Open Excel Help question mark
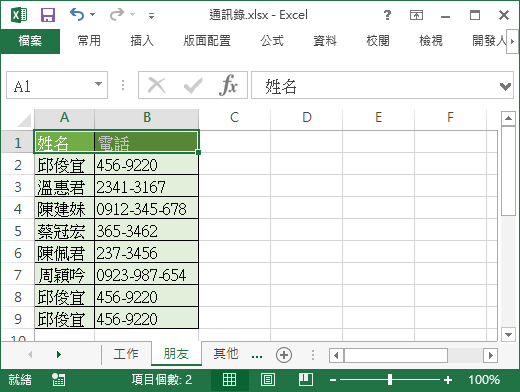Screen dimensions: 520x392 (387, 15)
